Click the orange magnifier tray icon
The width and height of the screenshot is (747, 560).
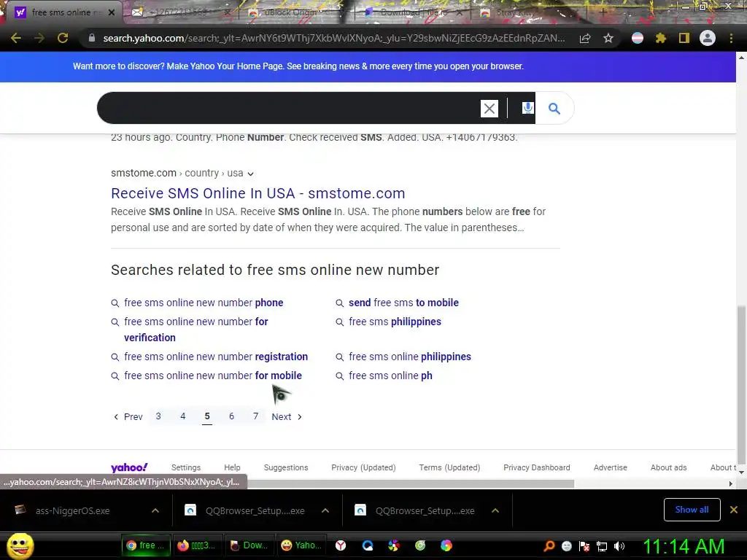point(549,546)
